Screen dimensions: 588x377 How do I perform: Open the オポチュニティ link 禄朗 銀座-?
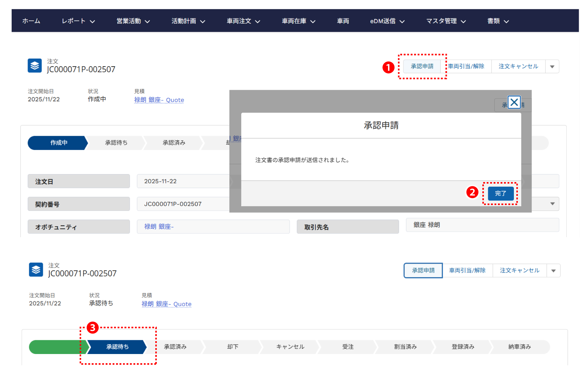(x=159, y=227)
